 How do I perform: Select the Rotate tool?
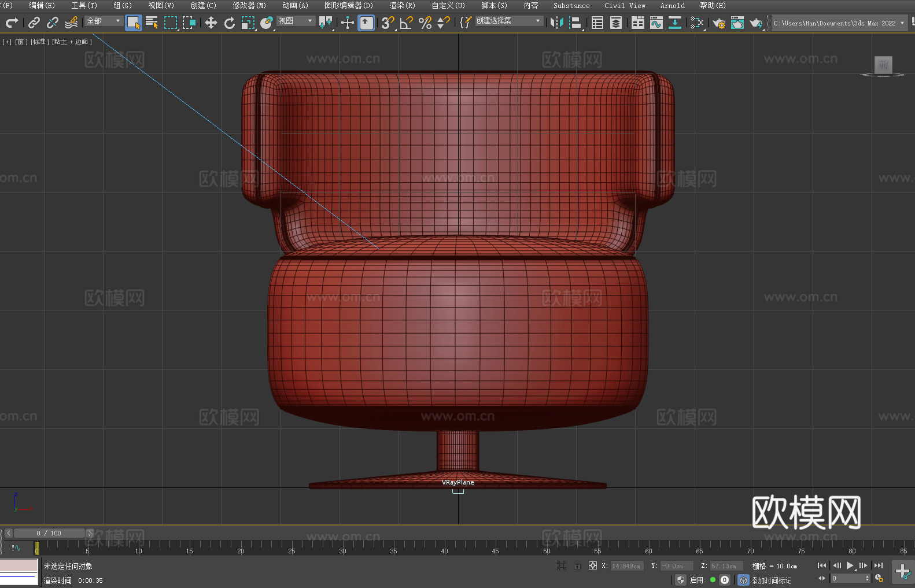tap(230, 23)
